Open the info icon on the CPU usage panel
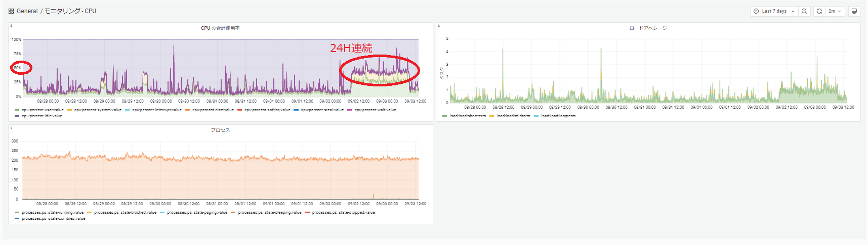Image resolution: width=868 pixels, height=245 pixels. [x=11, y=26]
